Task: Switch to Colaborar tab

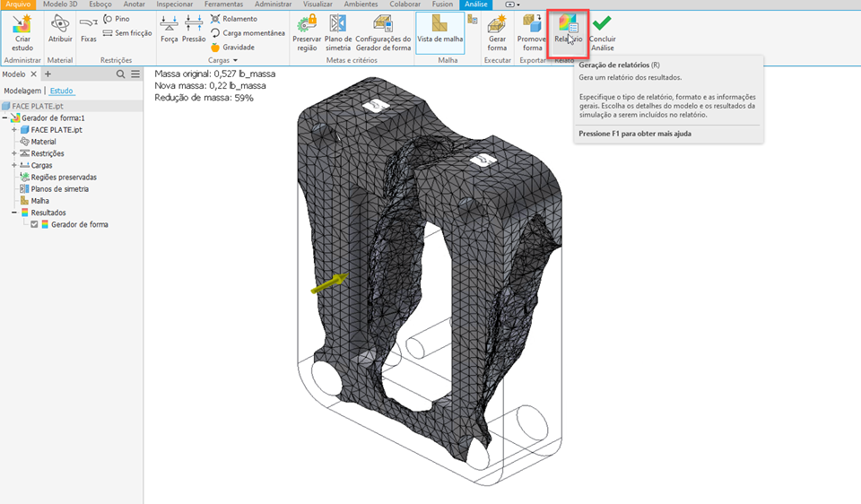Action: coord(404,4)
